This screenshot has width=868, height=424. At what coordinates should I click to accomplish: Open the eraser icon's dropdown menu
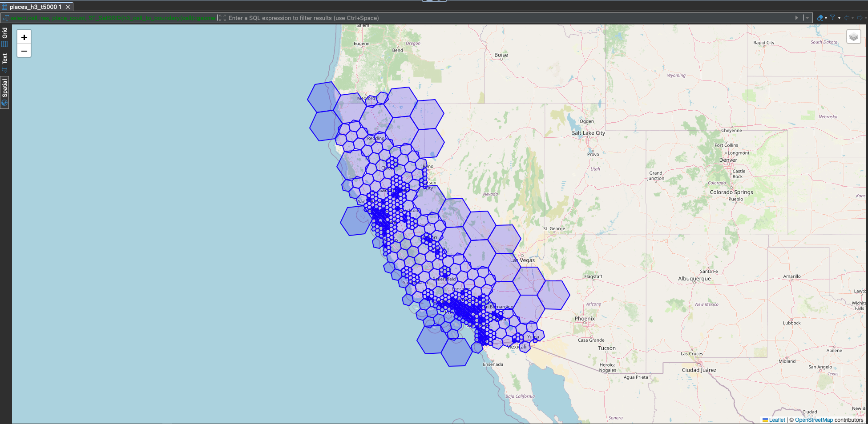pyautogui.click(x=826, y=18)
